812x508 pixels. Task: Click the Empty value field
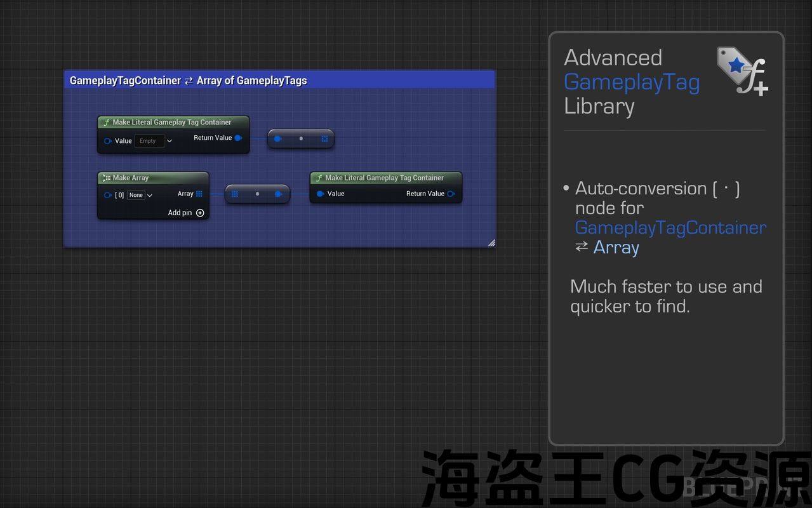[x=149, y=141]
